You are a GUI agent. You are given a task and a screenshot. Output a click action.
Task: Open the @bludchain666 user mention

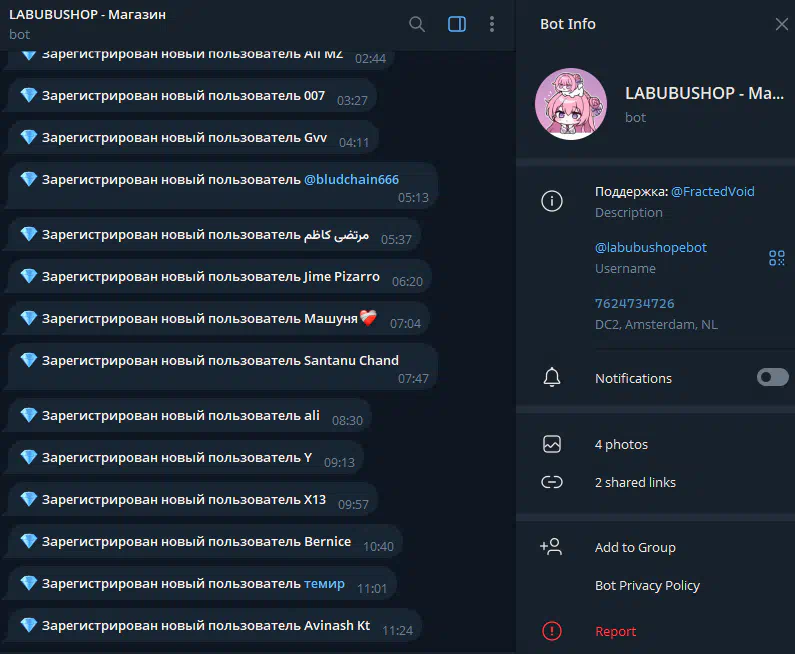coord(351,179)
